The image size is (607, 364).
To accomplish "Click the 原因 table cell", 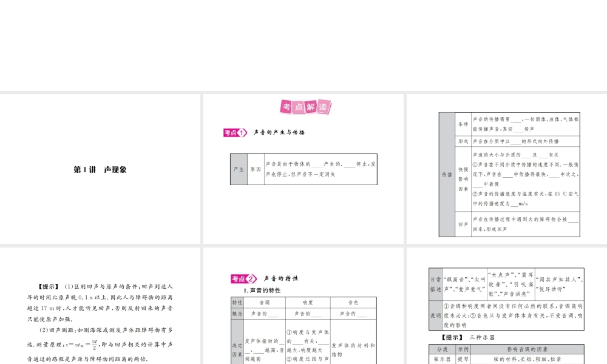I will (x=256, y=169).
